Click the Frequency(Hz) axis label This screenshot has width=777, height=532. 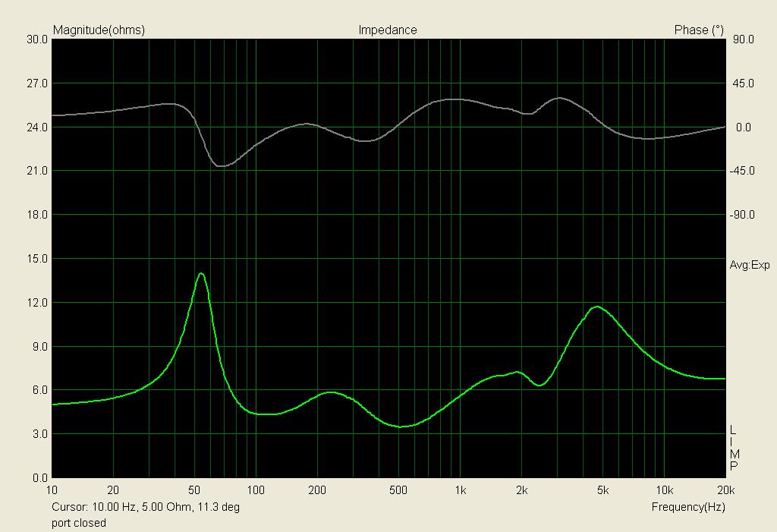click(x=687, y=507)
